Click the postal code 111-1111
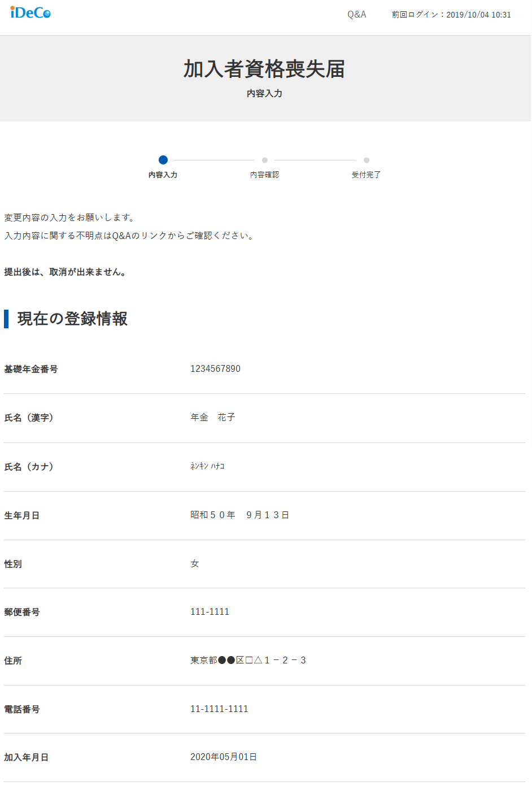Screen dimensions: 532x790 click(210, 612)
